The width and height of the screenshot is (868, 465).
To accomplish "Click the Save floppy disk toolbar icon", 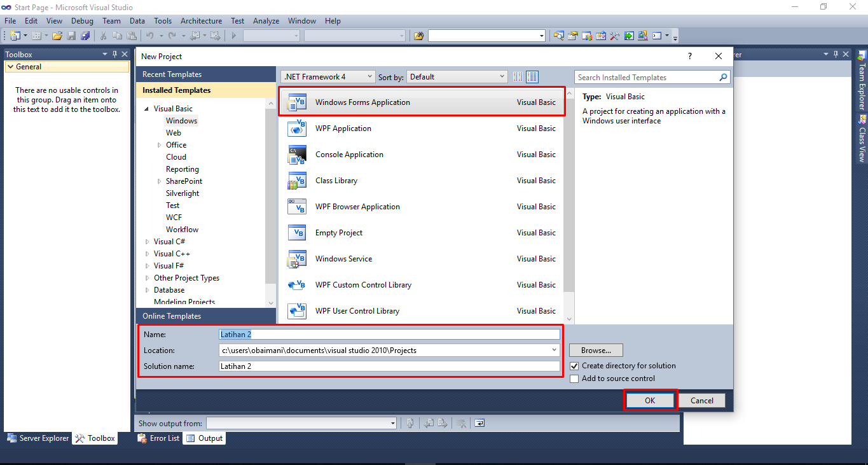I will point(71,36).
